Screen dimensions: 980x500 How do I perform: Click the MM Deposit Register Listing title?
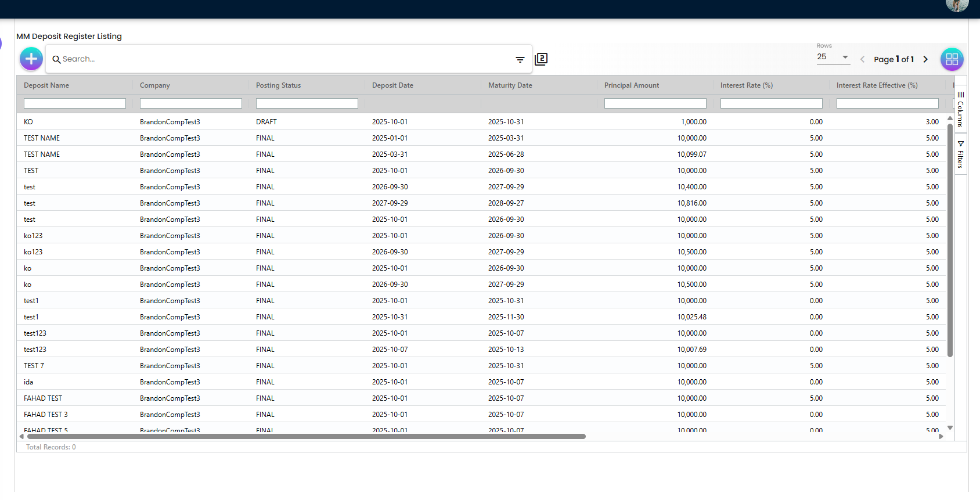[69, 36]
